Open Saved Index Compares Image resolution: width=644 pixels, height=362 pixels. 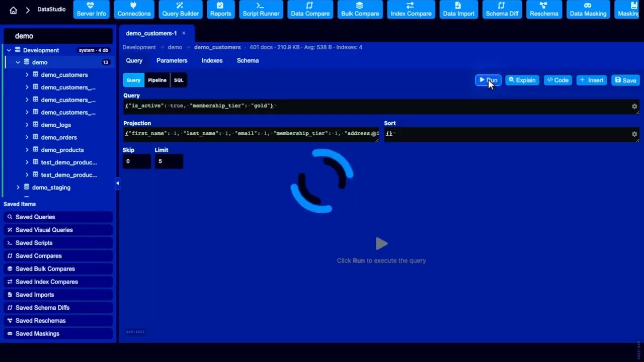pos(58,282)
